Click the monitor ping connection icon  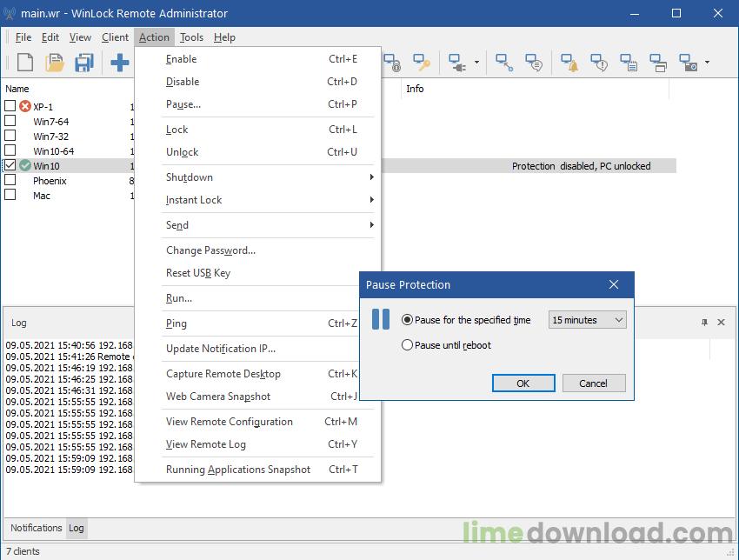coord(503,63)
